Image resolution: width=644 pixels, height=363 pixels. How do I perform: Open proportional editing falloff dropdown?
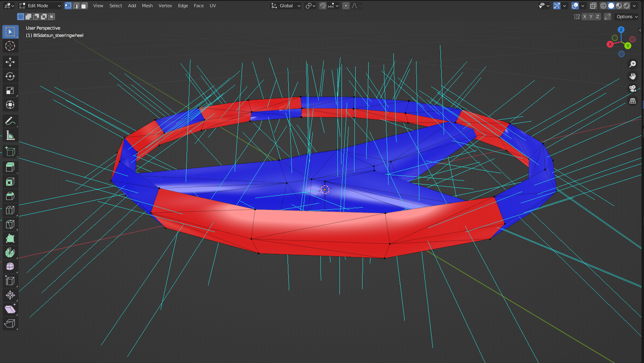point(356,6)
